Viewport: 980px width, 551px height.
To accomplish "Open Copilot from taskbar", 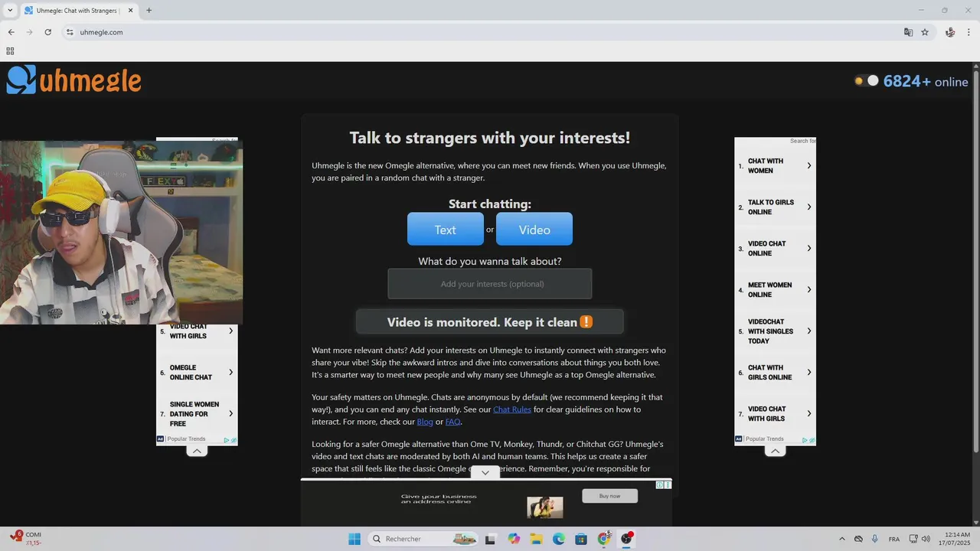I will click(514, 539).
